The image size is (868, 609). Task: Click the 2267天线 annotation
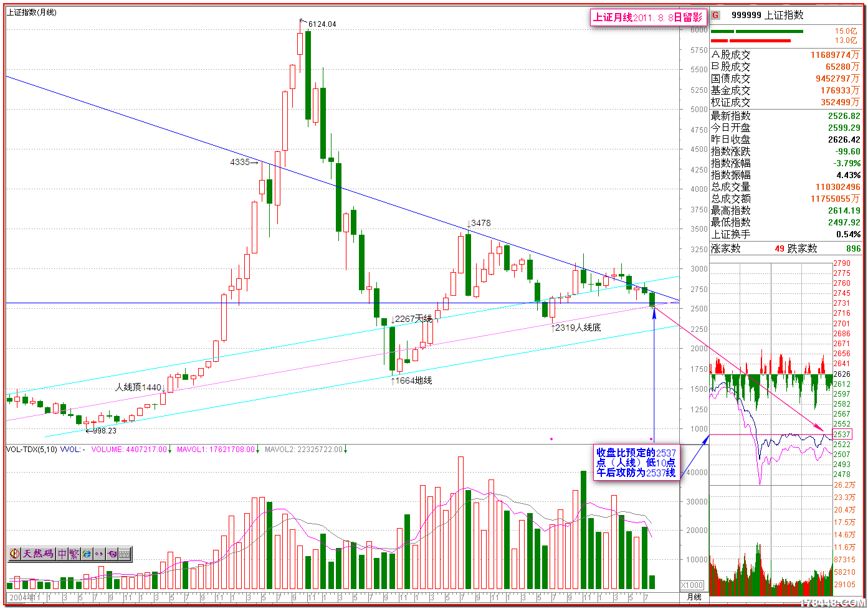point(413,319)
